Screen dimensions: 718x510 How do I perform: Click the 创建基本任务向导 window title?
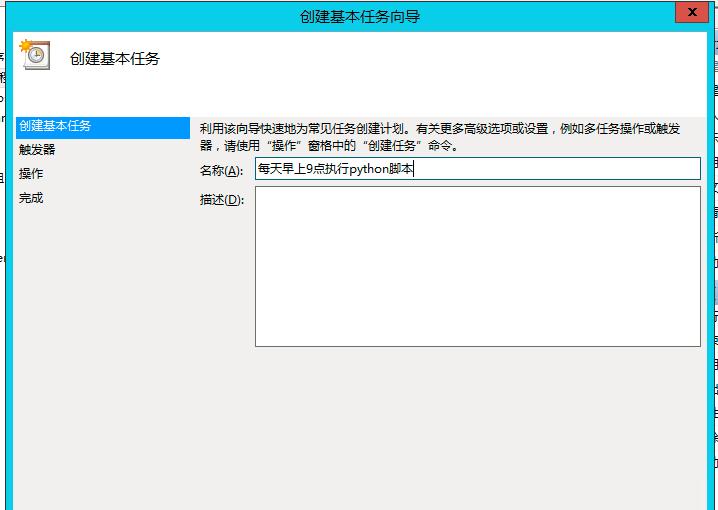(359, 16)
